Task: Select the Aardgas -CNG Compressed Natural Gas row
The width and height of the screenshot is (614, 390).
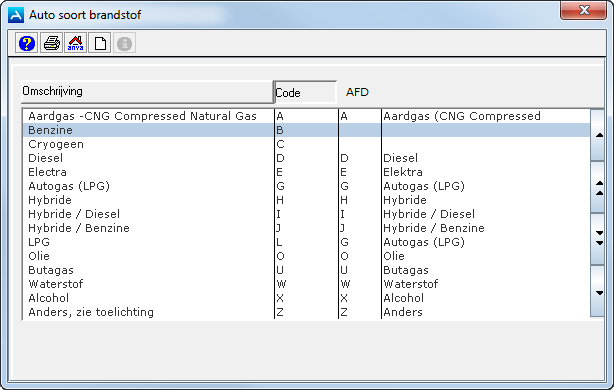Action: pos(307,116)
